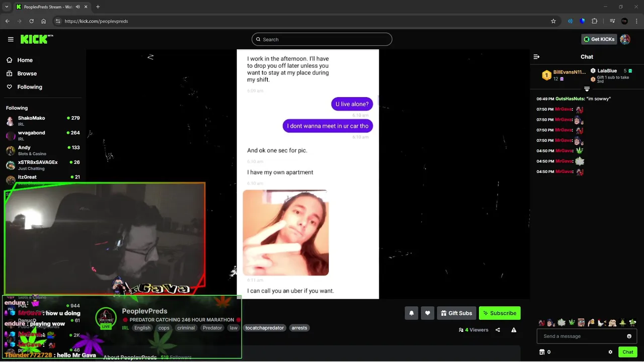
Task: Click Gift Subs button
Action: (456, 313)
